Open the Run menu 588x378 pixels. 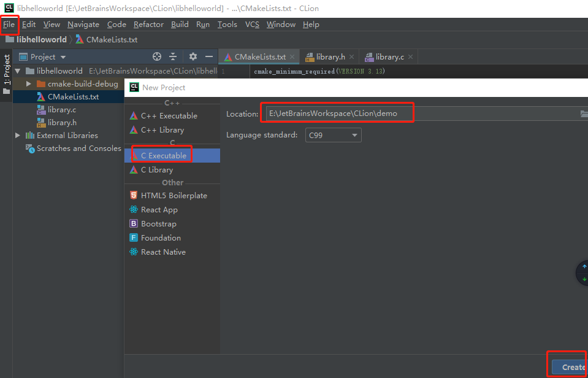pyautogui.click(x=203, y=25)
